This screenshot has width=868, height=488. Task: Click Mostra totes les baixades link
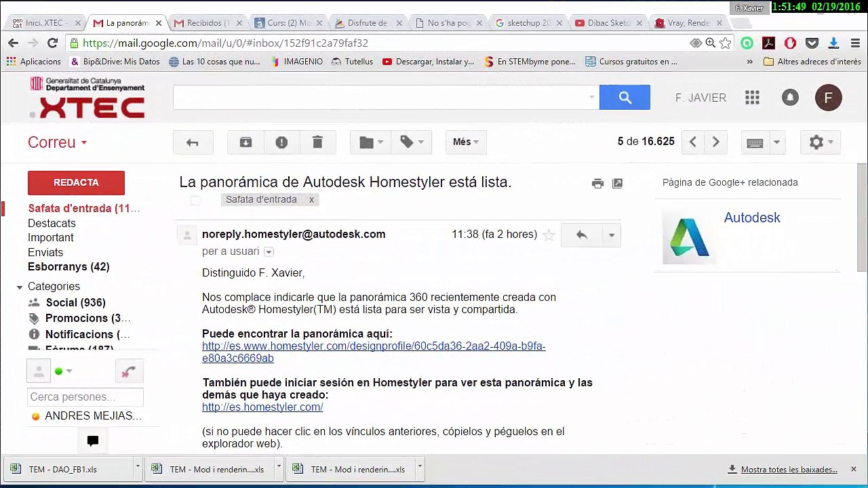pos(789,469)
